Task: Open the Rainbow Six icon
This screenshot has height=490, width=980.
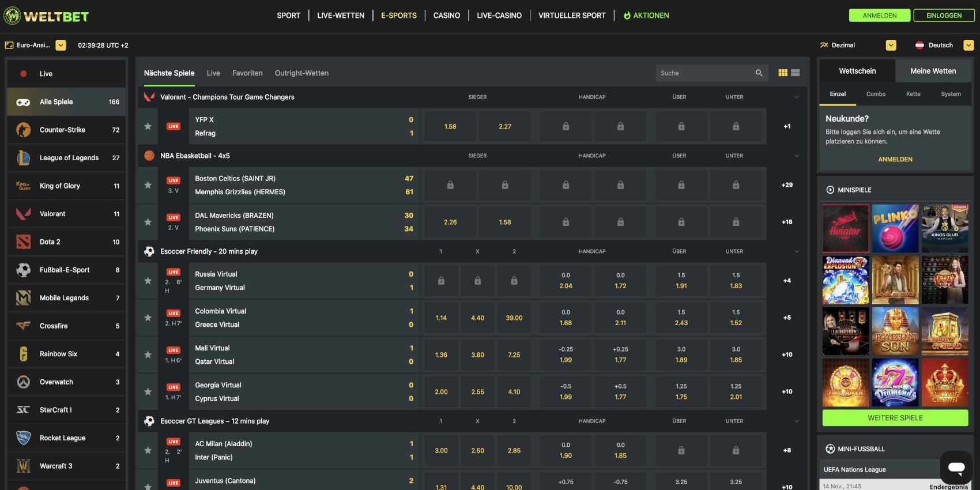Action: coord(23,354)
